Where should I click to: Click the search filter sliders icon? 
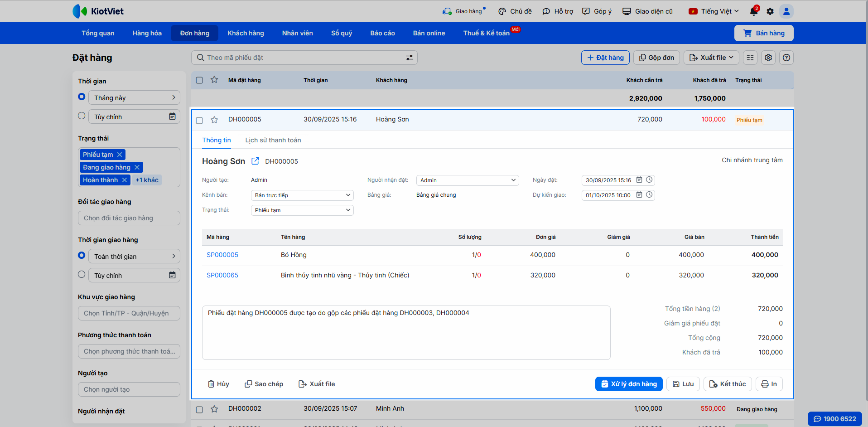click(x=409, y=58)
